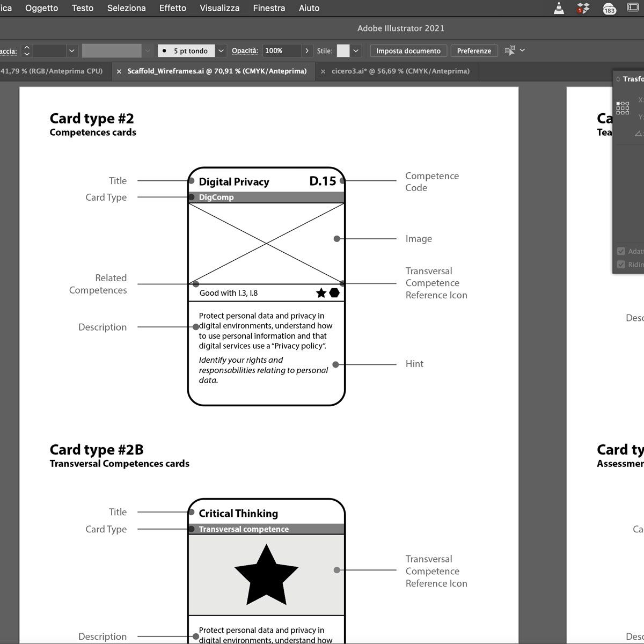Open the Stile dropdown arrow
Screen dimensions: 644x644
click(356, 51)
